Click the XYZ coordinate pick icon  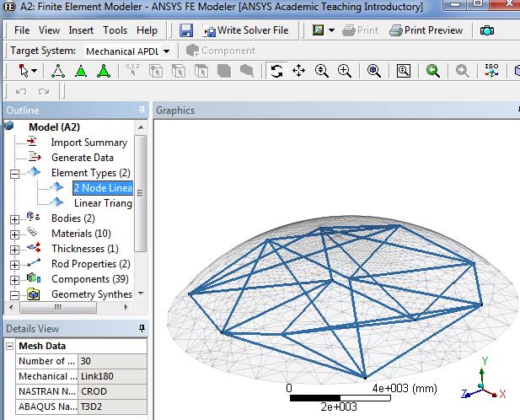pos(133,70)
